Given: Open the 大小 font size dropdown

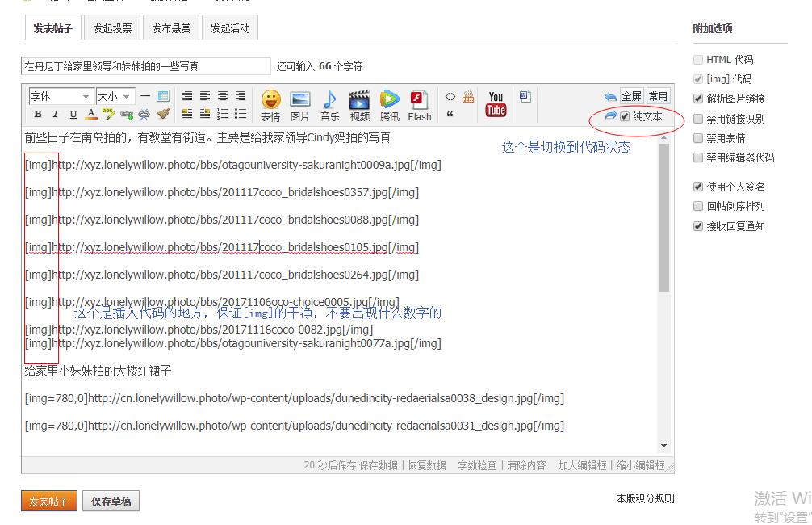Looking at the screenshot, I should pos(115,97).
